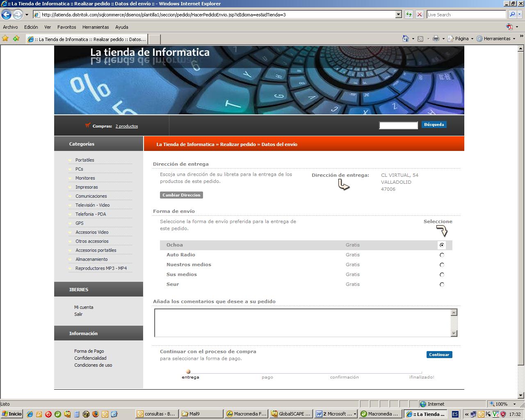Click the Live Search magnifier icon
Image resolution: width=525 pixels, height=420 pixels.
click(512, 14)
